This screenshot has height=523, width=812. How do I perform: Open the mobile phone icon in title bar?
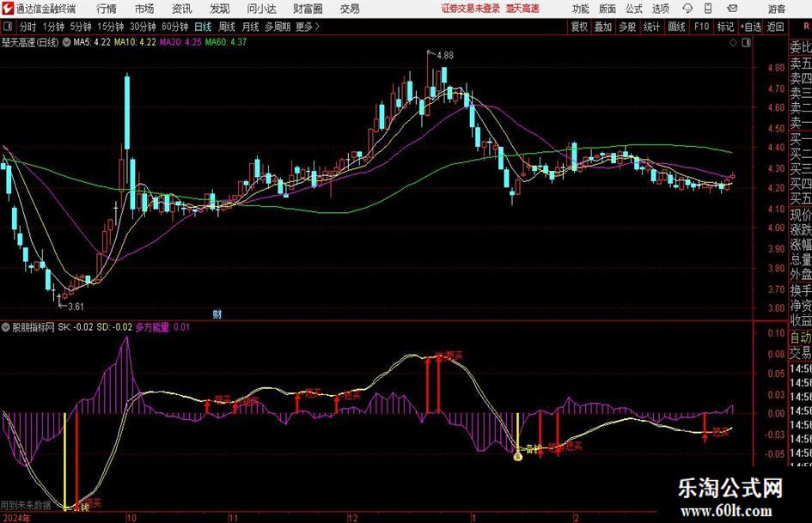pyautogui.click(x=708, y=9)
